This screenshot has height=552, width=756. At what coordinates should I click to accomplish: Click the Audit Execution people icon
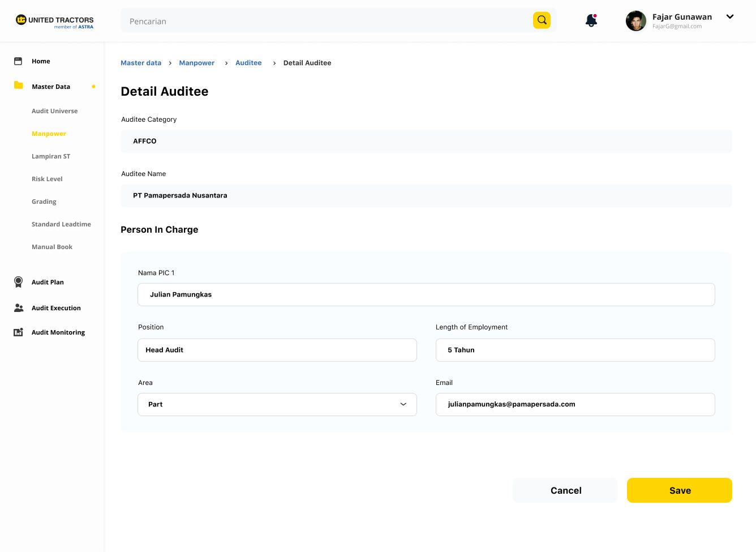(x=19, y=308)
